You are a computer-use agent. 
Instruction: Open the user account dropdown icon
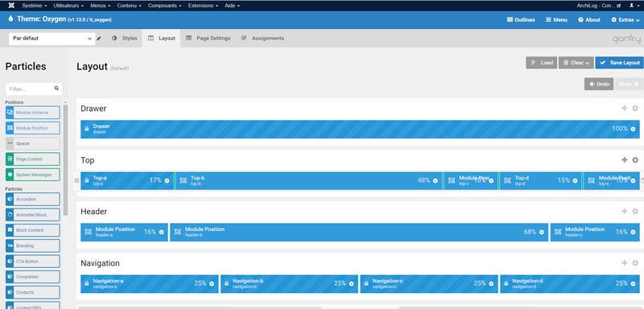pos(634,6)
